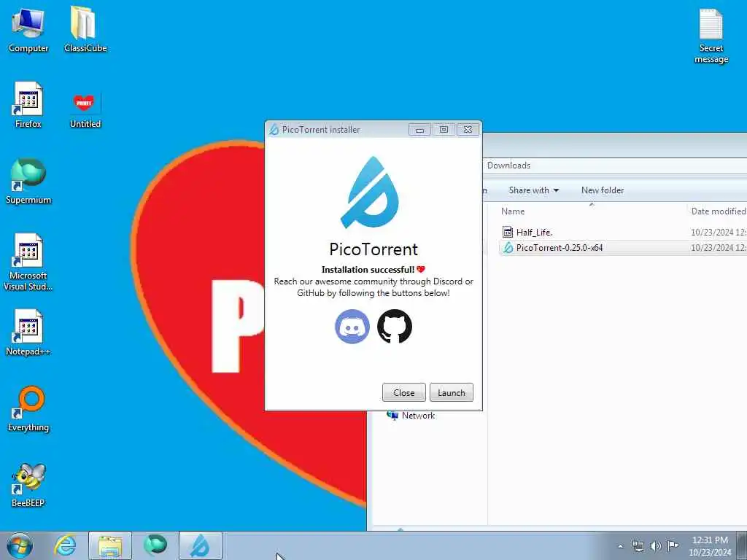Select the Everything search shortcut
Viewport: 747px width, 560px height.
(x=28, y=409)
